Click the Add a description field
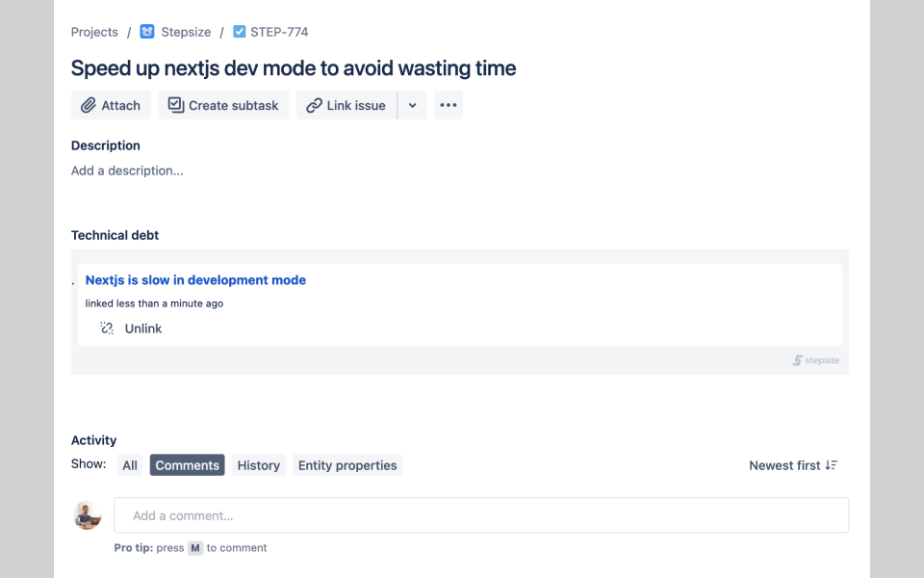The height and width of the screenshot is (578, 924). pyautogui.click(x=127, y=171)
